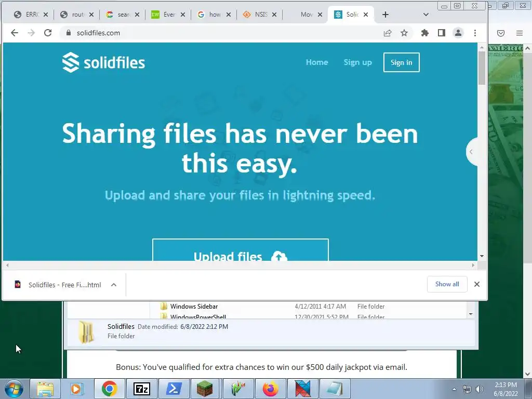Click the Sign in button
532x399 pixels.
(402, 62)
